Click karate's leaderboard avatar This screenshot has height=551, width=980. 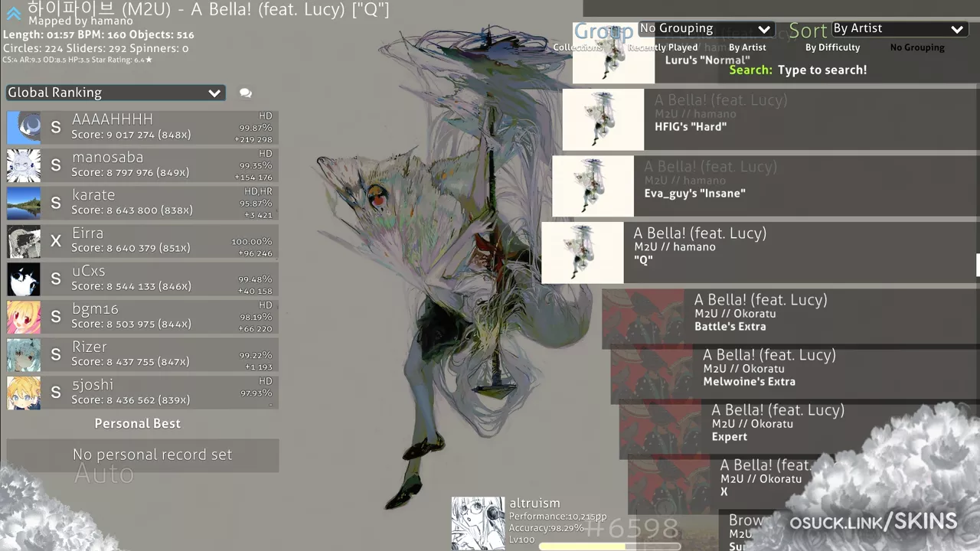[x=24, y=204]
